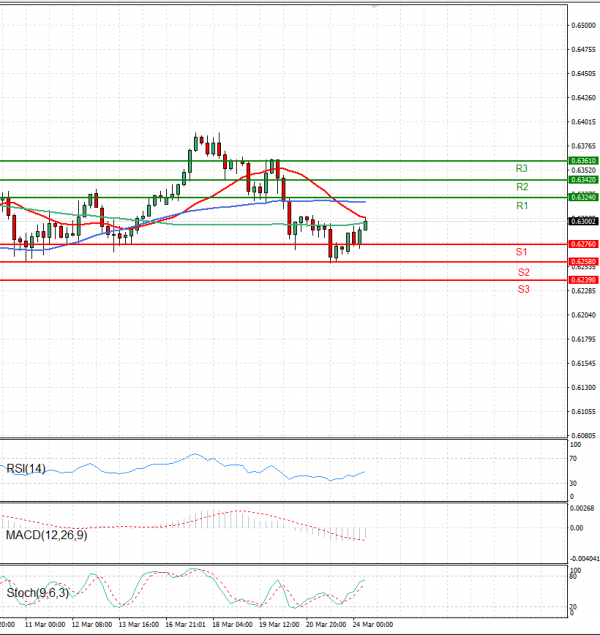Viewport: 600px width, 635px height.
Task: Click the RSI(14) indicator label
Action: click(x=26, y=468)
